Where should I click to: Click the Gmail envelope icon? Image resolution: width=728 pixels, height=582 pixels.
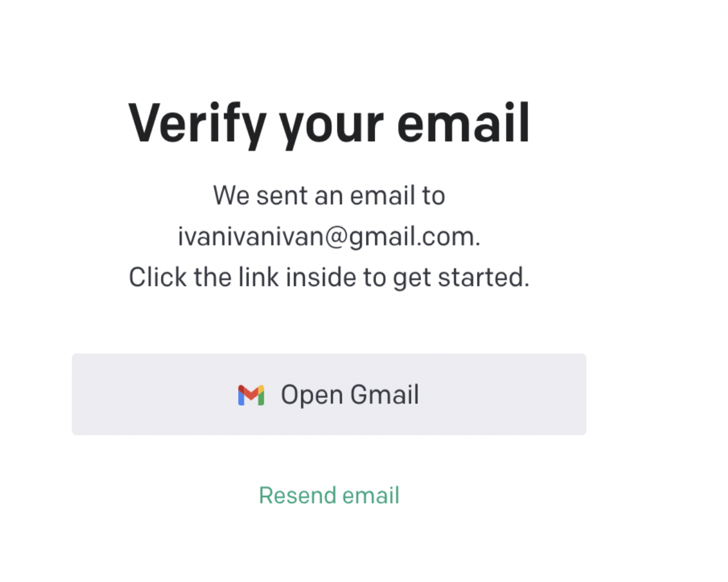pyautogui.click(x=251, y=395)
